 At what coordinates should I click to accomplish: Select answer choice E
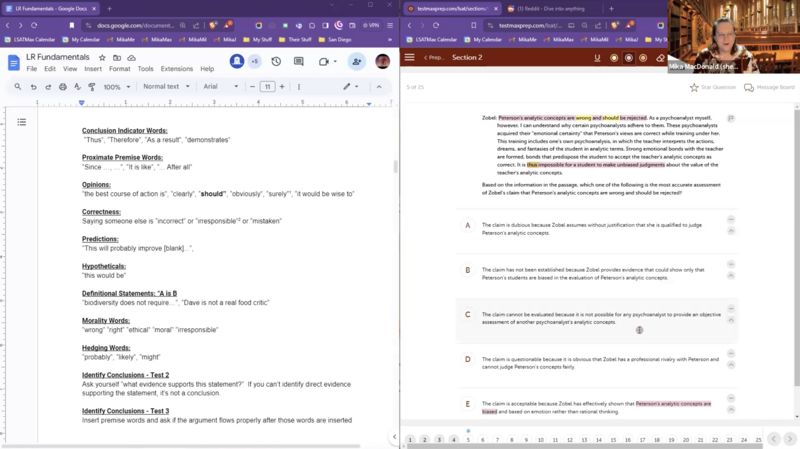click(467, 404)
